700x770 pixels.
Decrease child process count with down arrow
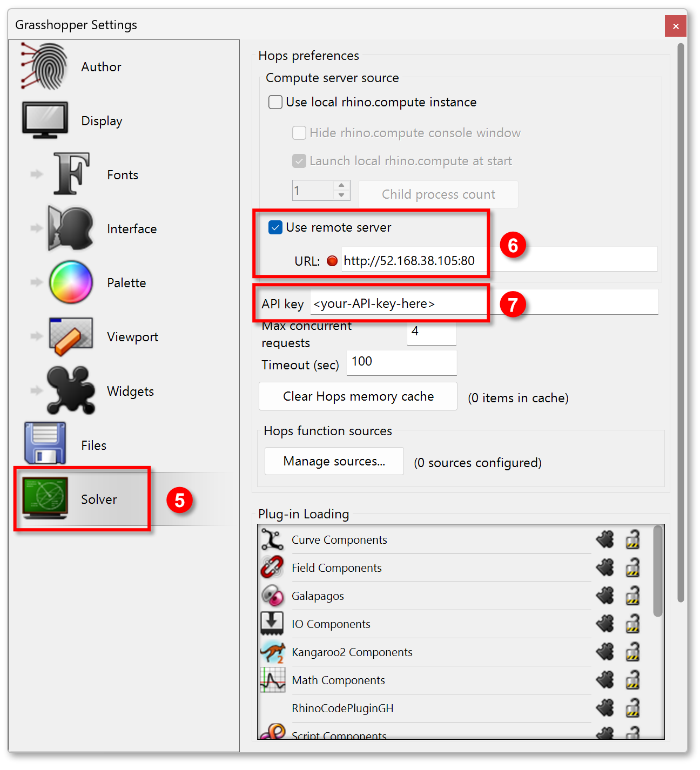(341, 195)
